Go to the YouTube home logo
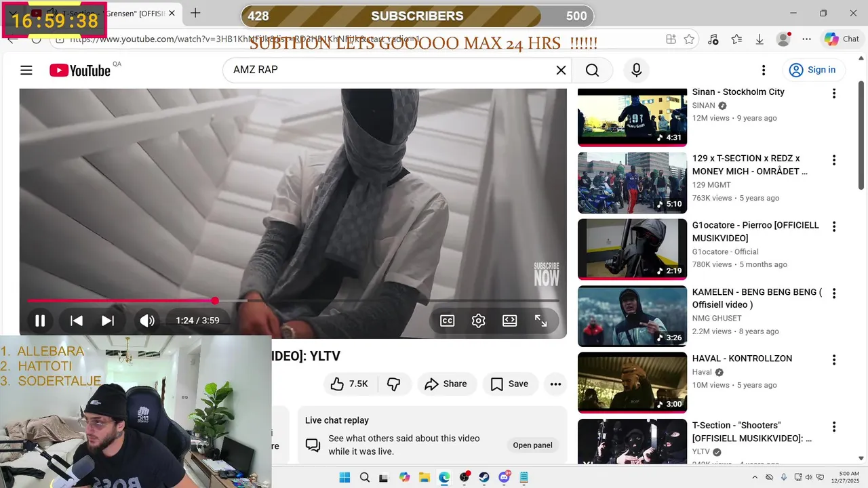Viewport: 868px width, 488px height. click(79, 70)
